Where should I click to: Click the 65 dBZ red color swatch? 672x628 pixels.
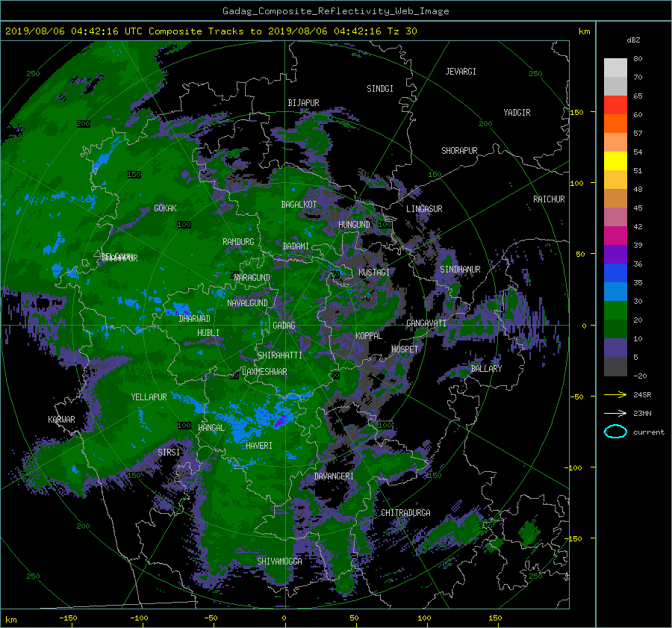pos(615,105)
